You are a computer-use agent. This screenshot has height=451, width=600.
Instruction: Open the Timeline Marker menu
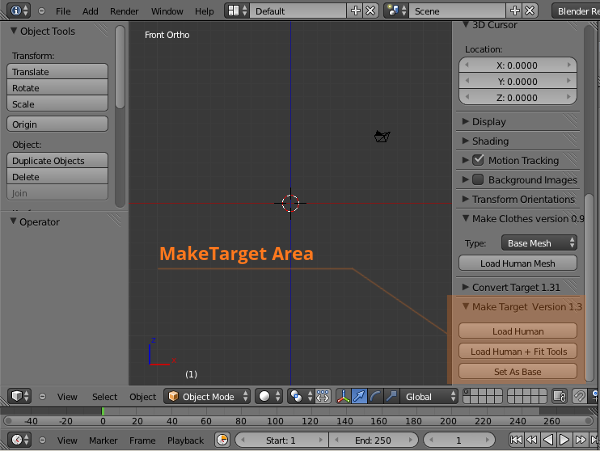103,440
